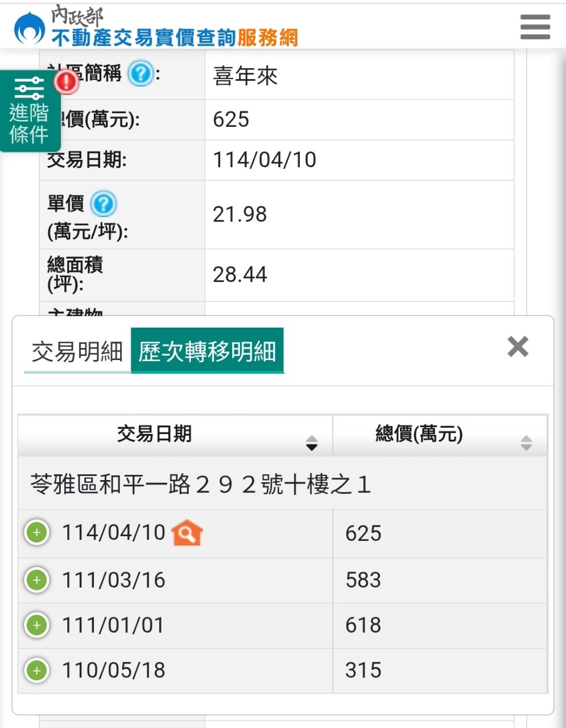This screenshot has width=566, height=728.
Task: Close the transaction detail popup
Action: (x=518, y=346)
